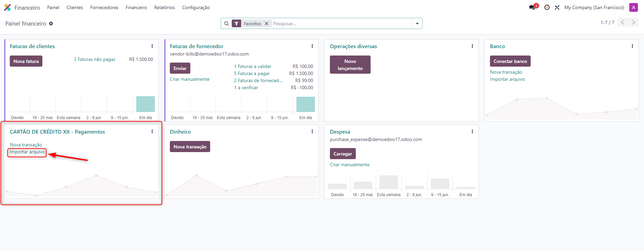Open the Painel menu
Image resolution: width=644 pixels, height=251 pixels.
coord(53,7)
